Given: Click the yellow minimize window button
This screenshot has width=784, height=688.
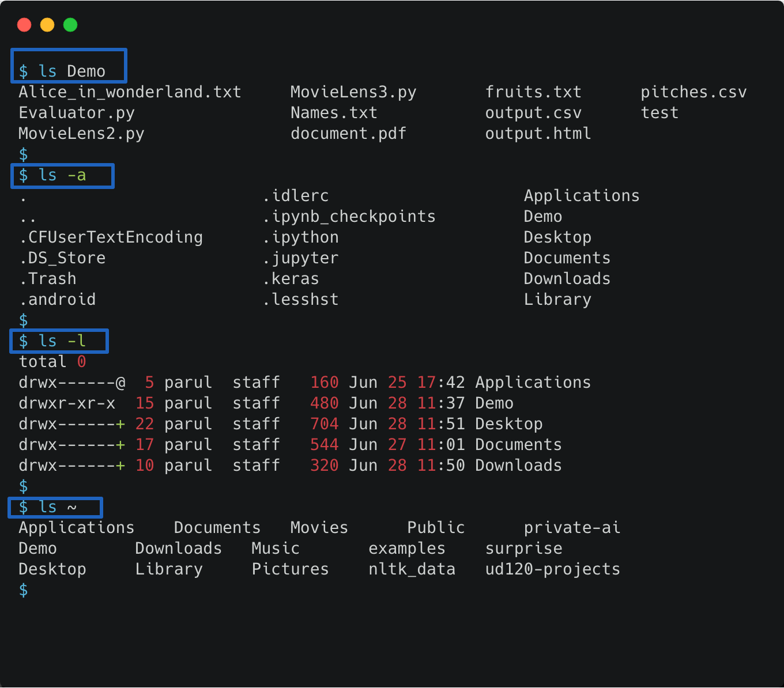Looking at the screenshot, I should 47,25.
